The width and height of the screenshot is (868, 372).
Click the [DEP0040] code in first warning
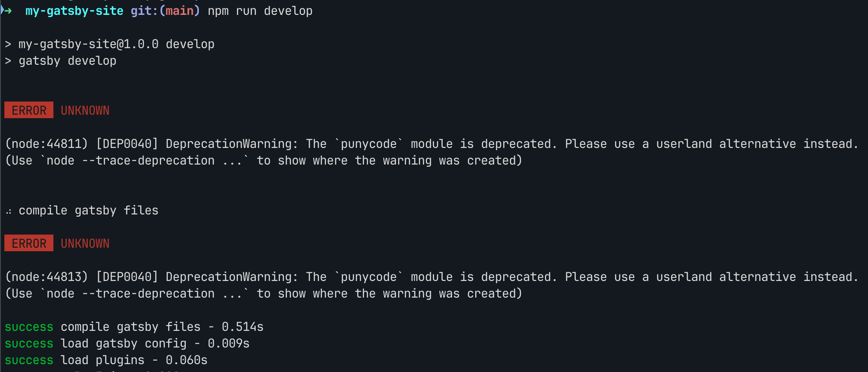pos(127,144)
